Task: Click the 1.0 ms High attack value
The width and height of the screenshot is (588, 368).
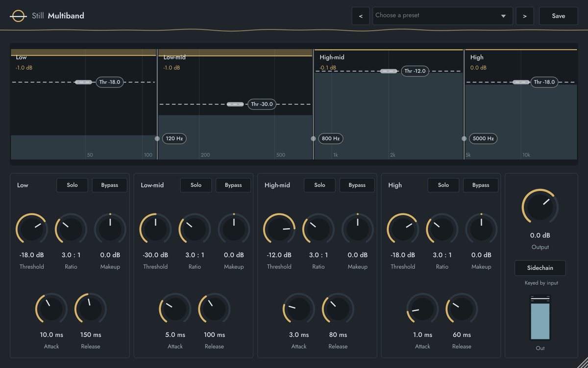Action: click(422, 335)
